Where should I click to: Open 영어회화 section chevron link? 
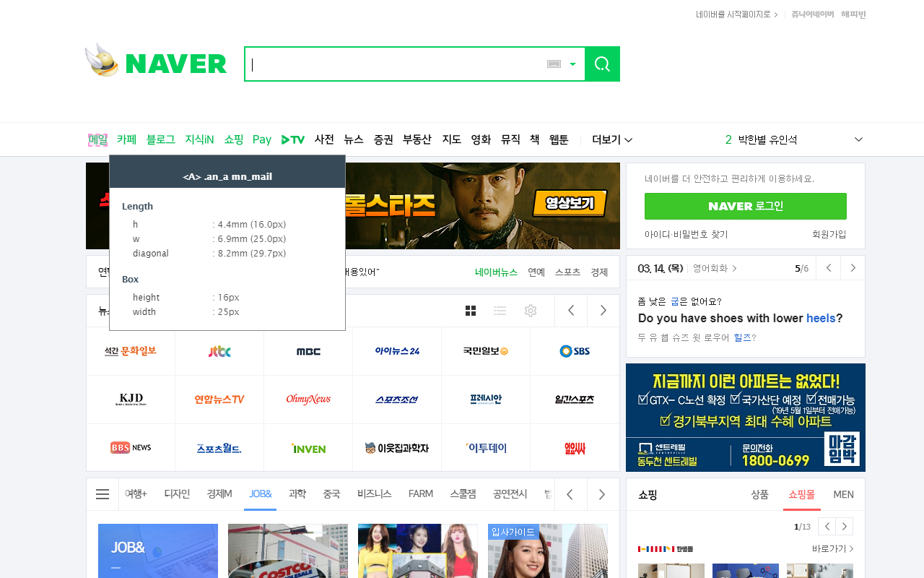(x=715, y=268)
